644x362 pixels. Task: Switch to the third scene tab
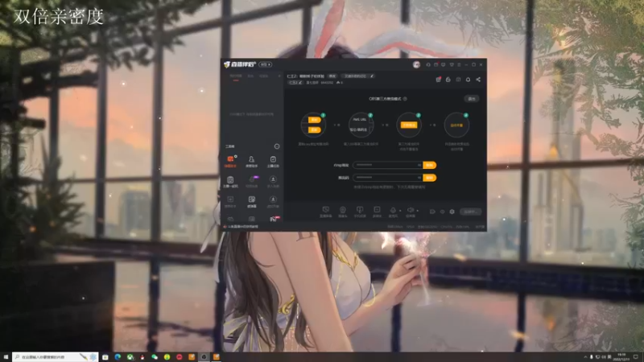tap(264, 76)
